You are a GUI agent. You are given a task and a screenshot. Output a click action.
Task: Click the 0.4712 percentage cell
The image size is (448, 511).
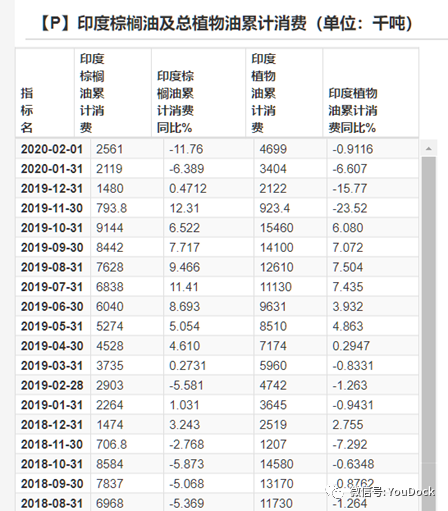pyautogui.click(x=209, y=188)
